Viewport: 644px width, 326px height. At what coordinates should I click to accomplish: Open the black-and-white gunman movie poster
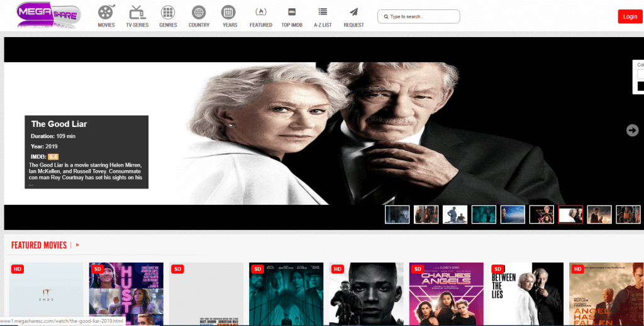click(367, 293)
